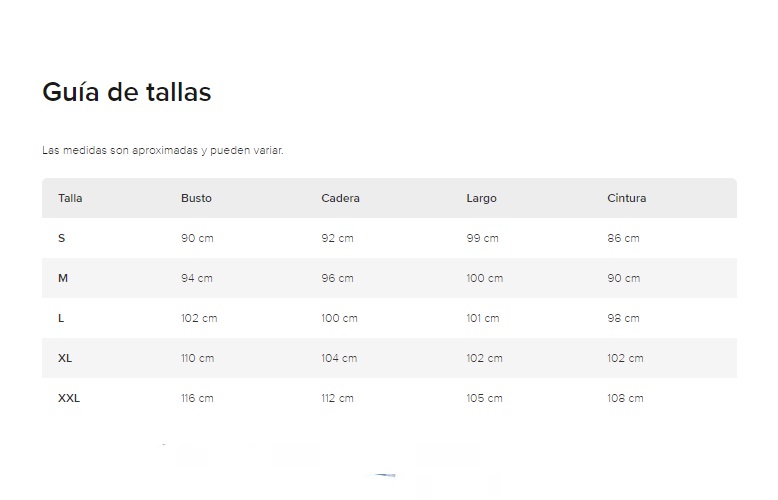Select the Cadera column header
This screenshot has height=500, width=778.
coord(340,198)
